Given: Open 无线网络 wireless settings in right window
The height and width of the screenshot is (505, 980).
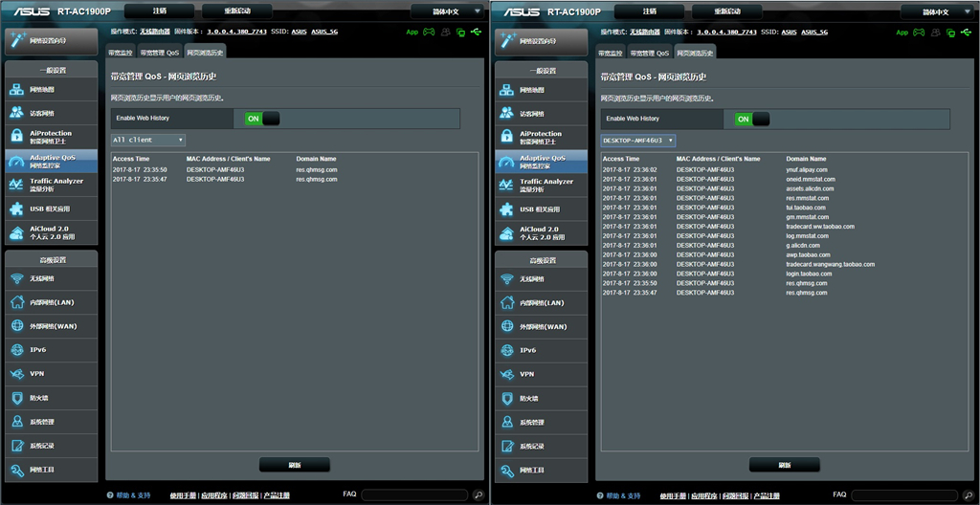Looking at the screenshot, I should pos(542,278).
